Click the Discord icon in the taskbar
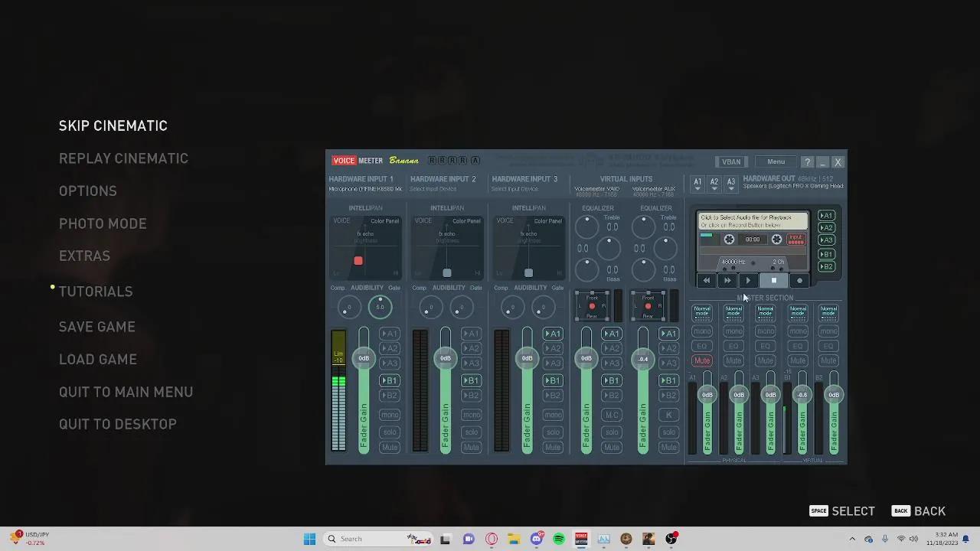Image resolution: width=980 pixels, height=551 pixels. (537, 539)
